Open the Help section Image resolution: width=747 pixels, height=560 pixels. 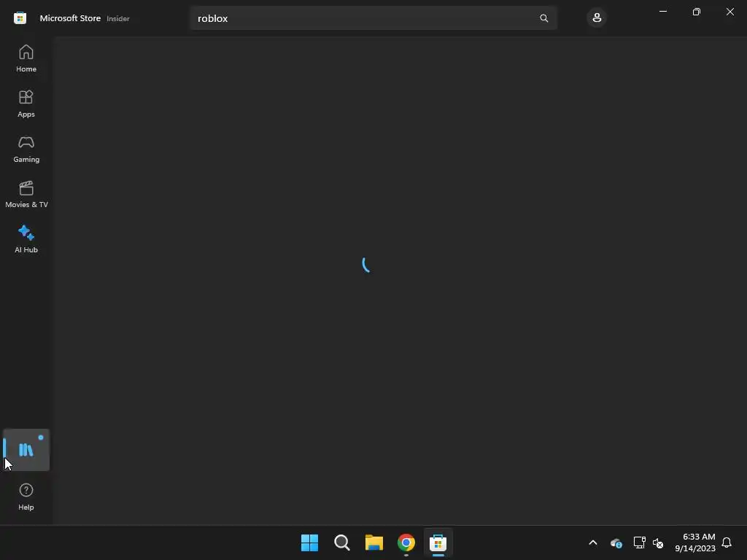26,497
